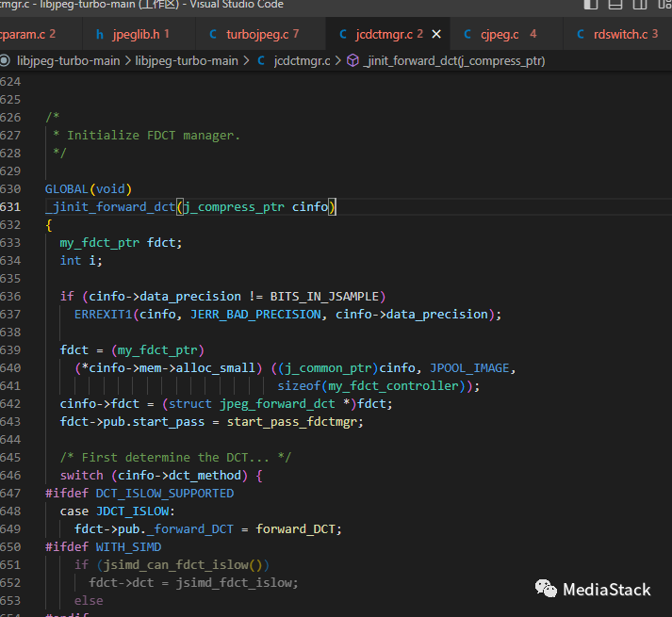Close the jcdctmgr.c editor tab
The width and height of the screenshot is (672, 617).
436,35
